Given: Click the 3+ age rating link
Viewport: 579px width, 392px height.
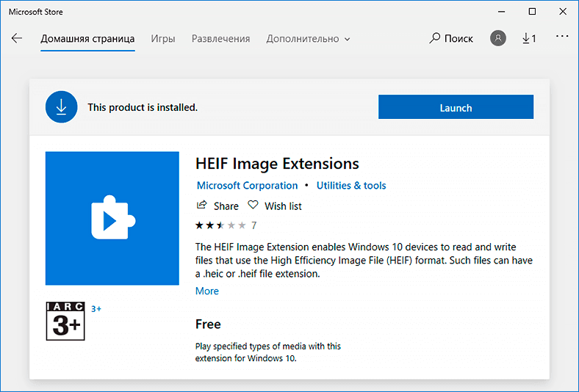Looking at the screenshot, I should pyautogui.click(x=96, y=309).
